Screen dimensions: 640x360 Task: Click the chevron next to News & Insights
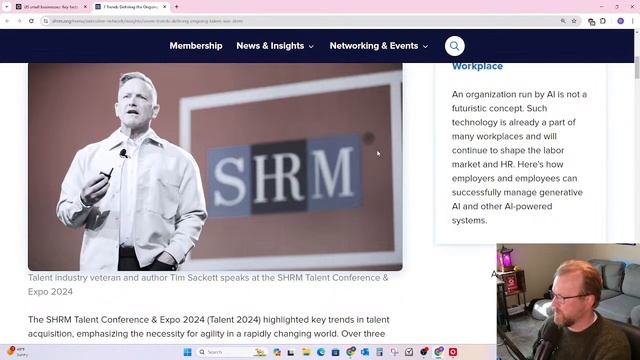coord(311,47)
